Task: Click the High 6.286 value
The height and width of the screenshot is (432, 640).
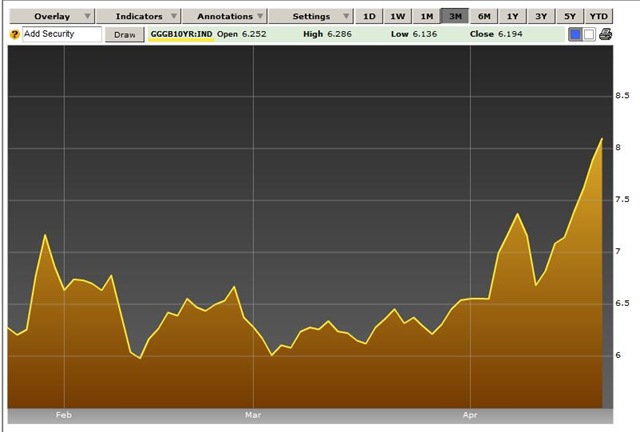Action: [x=327, y=34]
